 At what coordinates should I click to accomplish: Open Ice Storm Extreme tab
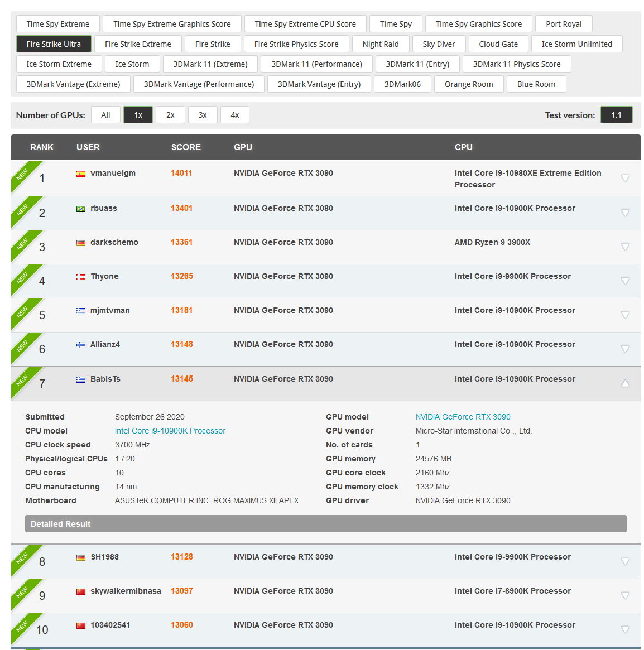coord(59,64)
